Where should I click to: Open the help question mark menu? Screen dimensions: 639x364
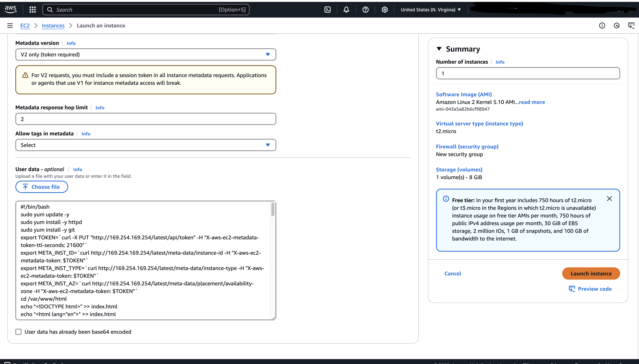pyautogui.click(x=365, y=10)
